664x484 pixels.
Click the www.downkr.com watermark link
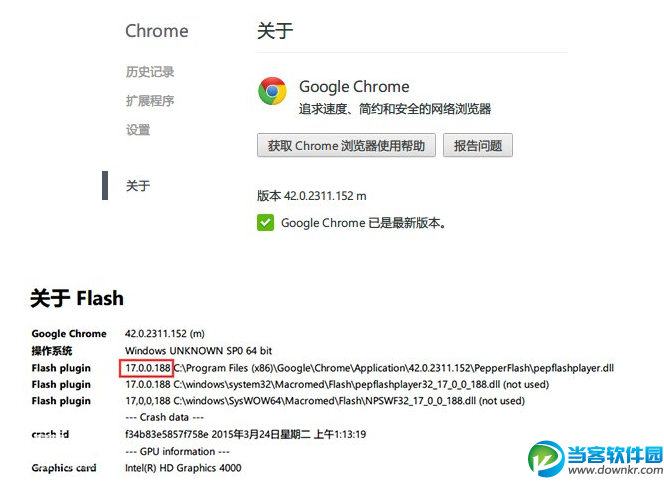point(616,470)
